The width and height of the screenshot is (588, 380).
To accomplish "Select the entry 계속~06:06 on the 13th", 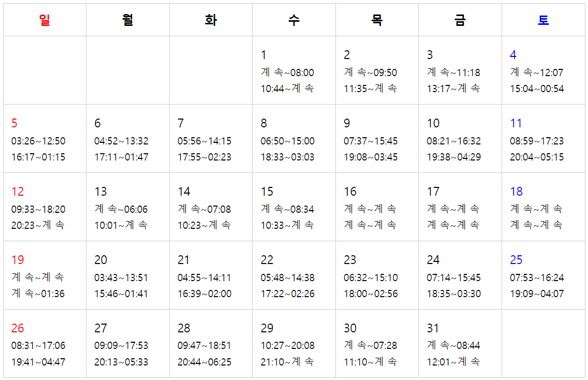I will click(x=121, y=209).
